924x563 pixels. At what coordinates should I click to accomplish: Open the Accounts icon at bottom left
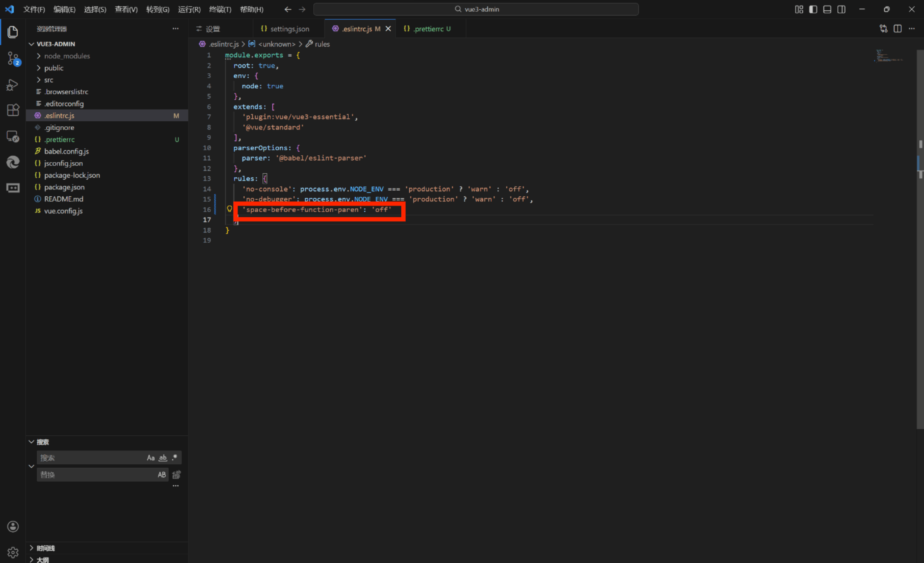point(13,526)
